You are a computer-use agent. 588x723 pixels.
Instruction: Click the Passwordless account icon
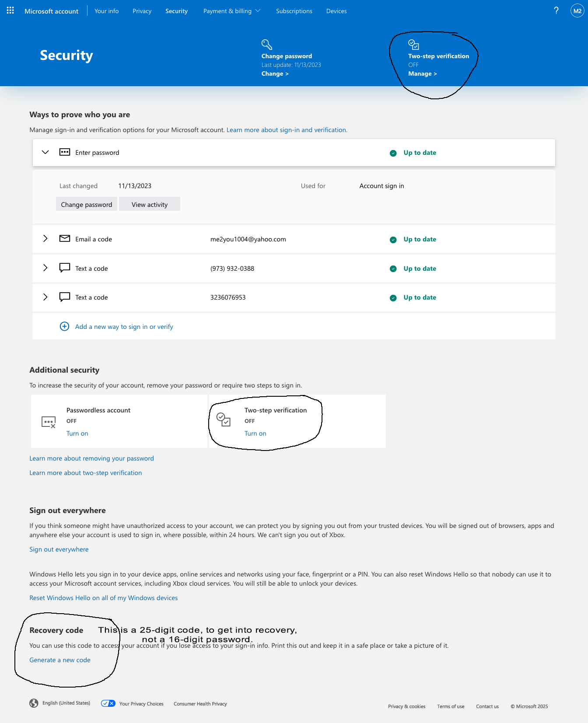coord(49,422)
